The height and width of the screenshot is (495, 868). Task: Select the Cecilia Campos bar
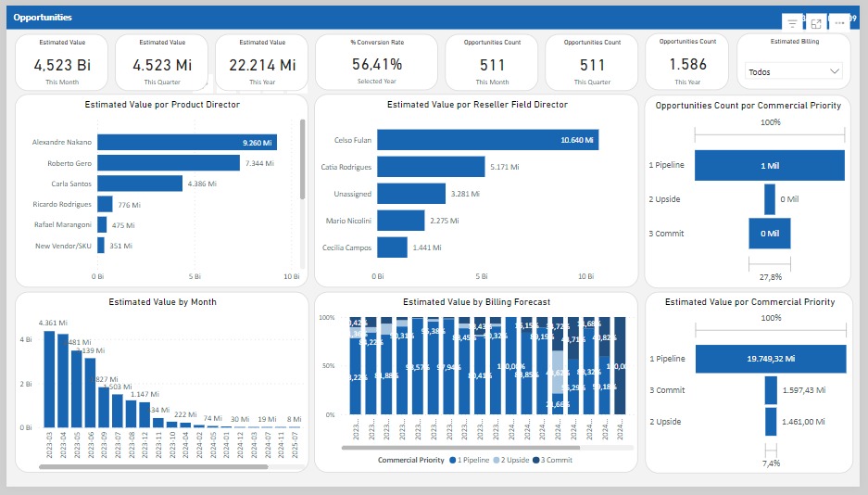point(393,247)
